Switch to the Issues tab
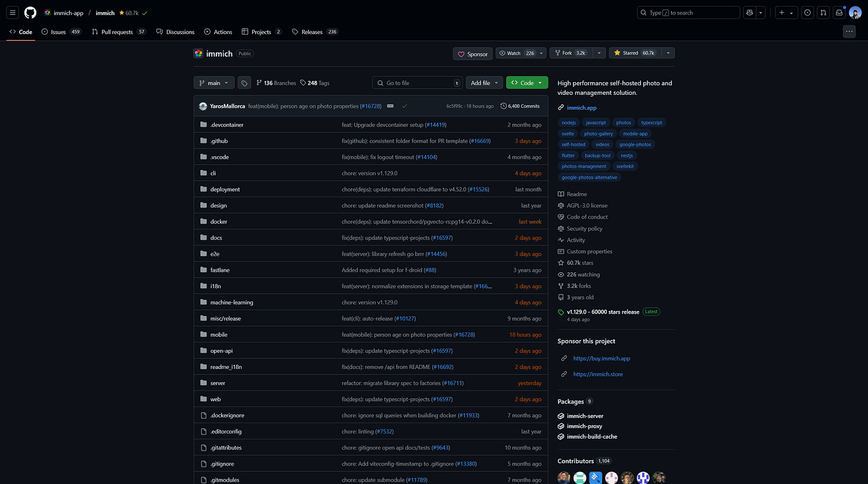This screenshot has height=484, width=868. coord(61,32)
